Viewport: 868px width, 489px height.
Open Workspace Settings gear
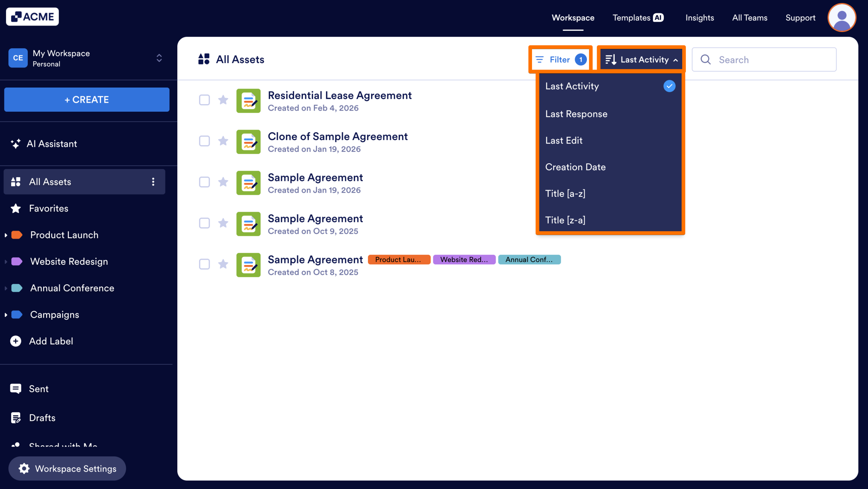pos(24,468)
